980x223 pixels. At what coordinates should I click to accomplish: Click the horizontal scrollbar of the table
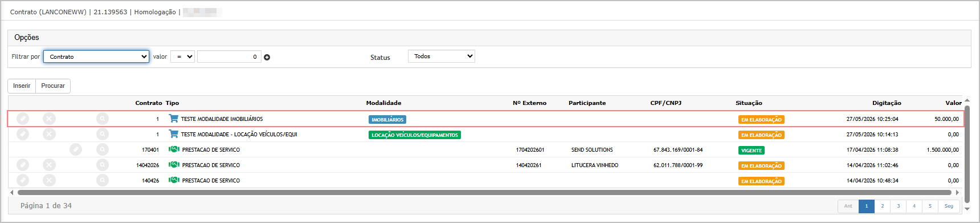pos(485,193)
